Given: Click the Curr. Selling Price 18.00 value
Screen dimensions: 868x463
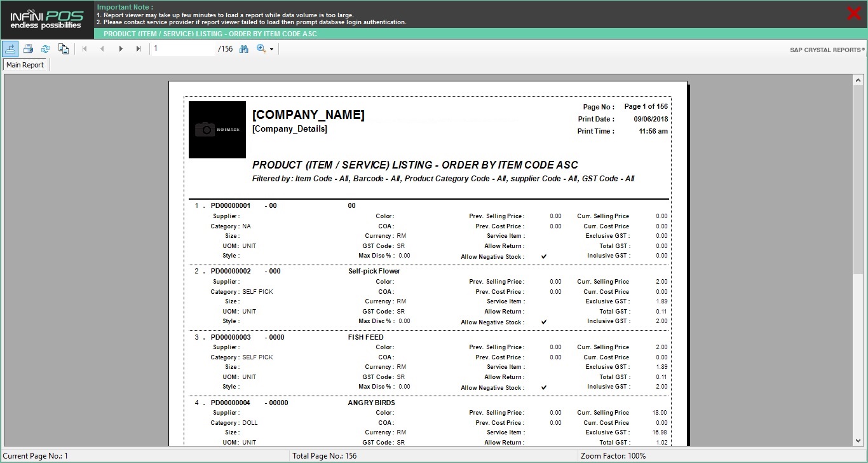Looking at the screenshot, I should (660, 413).
